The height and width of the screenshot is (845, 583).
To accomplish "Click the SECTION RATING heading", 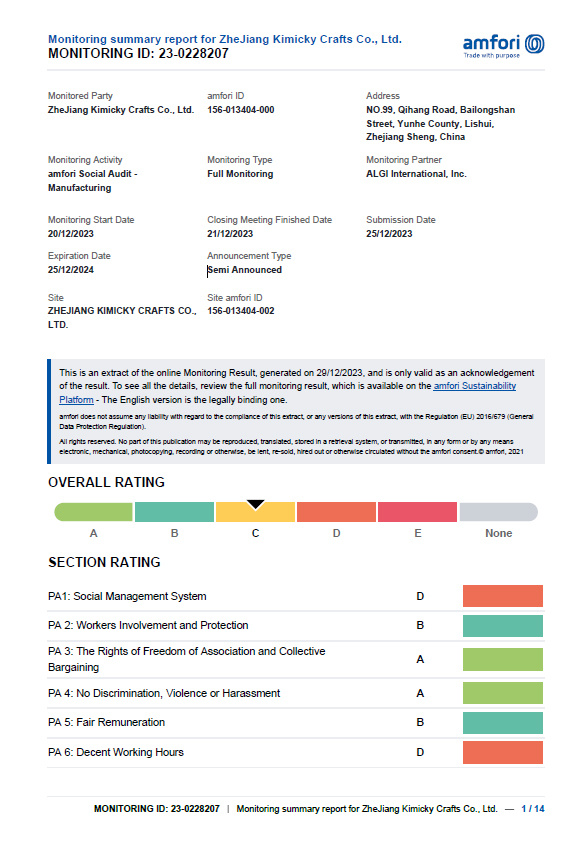I will click(104, 562).
